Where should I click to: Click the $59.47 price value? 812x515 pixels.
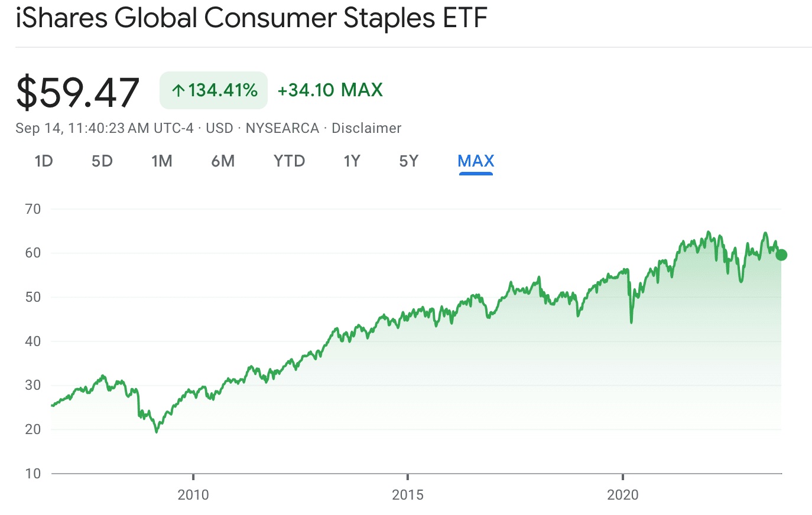77,92
